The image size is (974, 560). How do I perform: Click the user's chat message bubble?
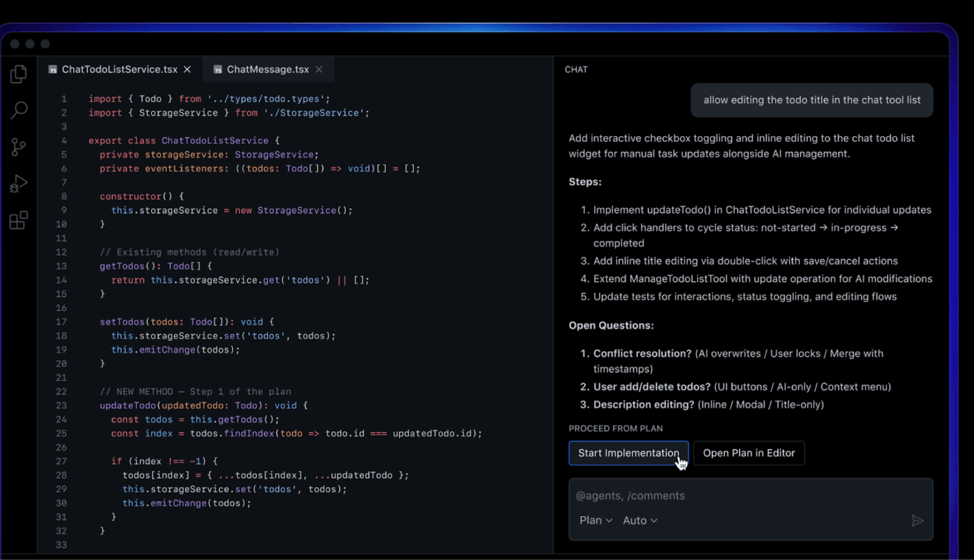[811, 99]
